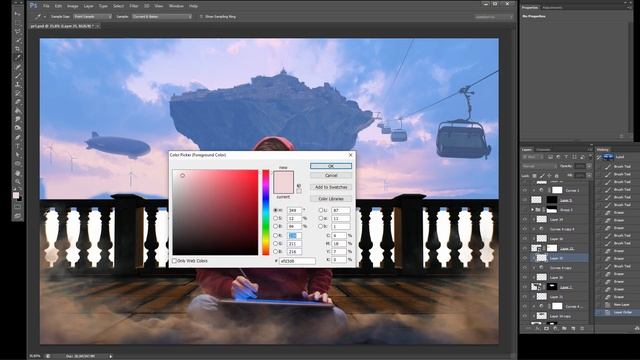Hide the Curves 1 layer eye
The image size is (640, 360).
tap(525, 190)
